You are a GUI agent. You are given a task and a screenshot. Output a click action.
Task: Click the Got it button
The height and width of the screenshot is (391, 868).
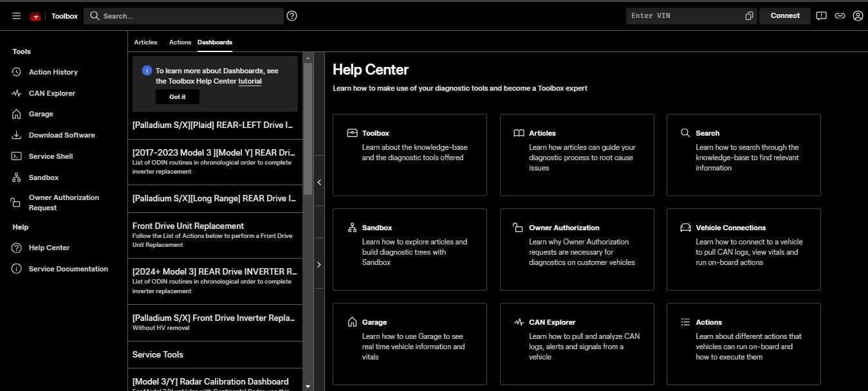[x=178, y=97]
